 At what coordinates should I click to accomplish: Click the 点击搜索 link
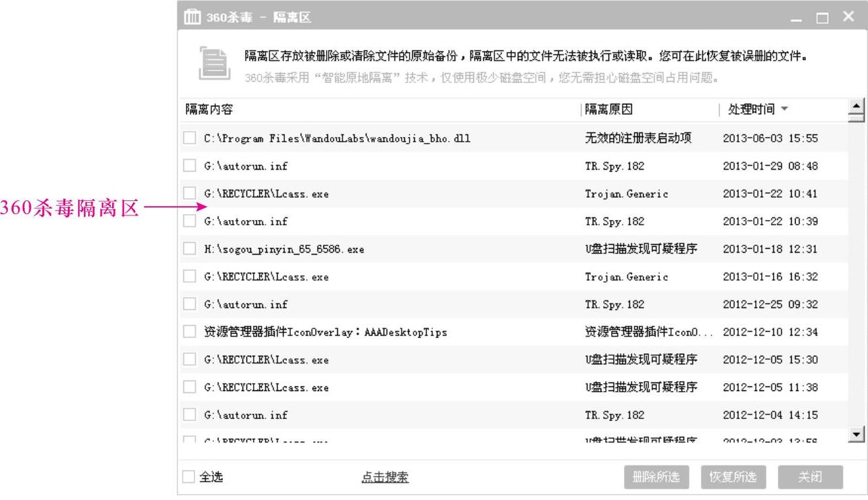pos(385,477)
